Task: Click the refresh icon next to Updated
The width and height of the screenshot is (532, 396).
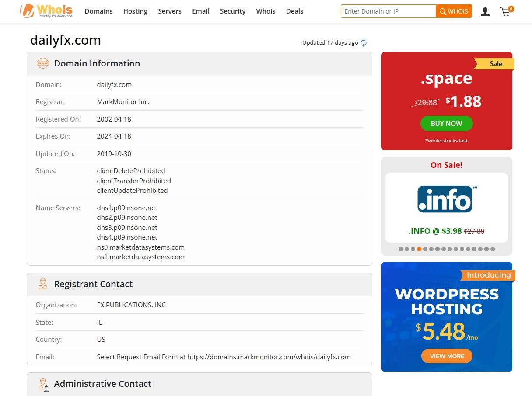Action: pos(364,43)
